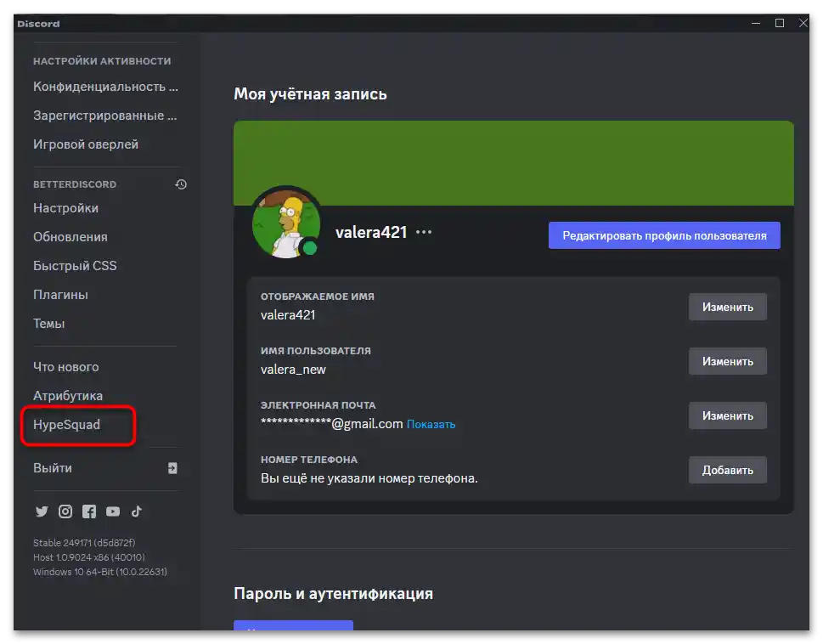This screenshot has height=644, width=823.
Task: Select Что нового in the sidebar
Action: coord(66,366)
